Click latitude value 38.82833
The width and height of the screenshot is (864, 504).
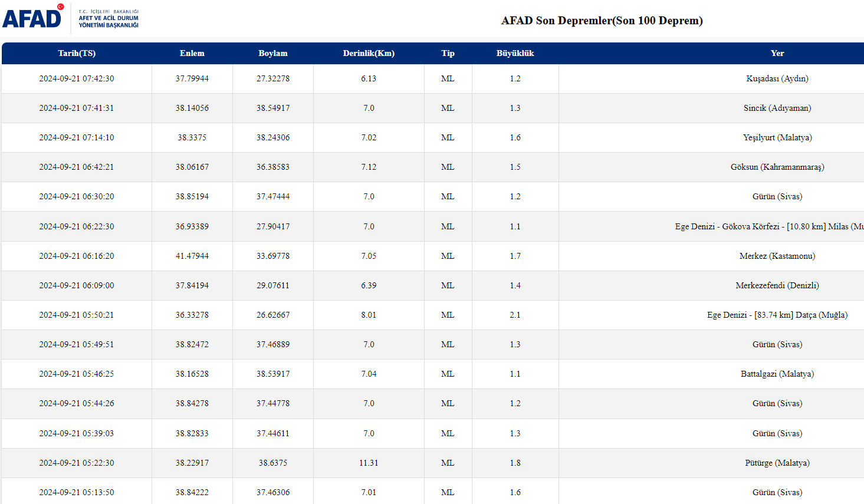point(192,433)
